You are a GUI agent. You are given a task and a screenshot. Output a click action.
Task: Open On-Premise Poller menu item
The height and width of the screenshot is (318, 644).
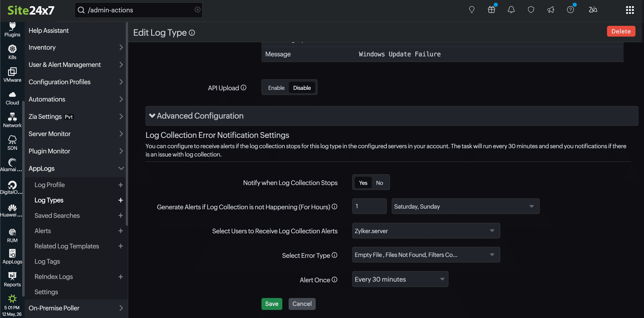pyautogui.click(x=76, y=308)
